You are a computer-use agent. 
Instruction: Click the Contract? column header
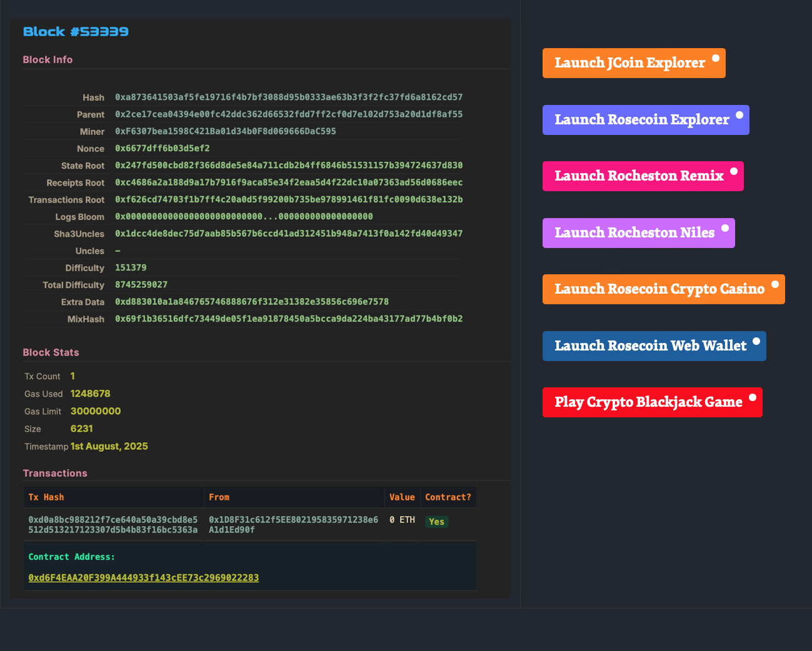448,497
